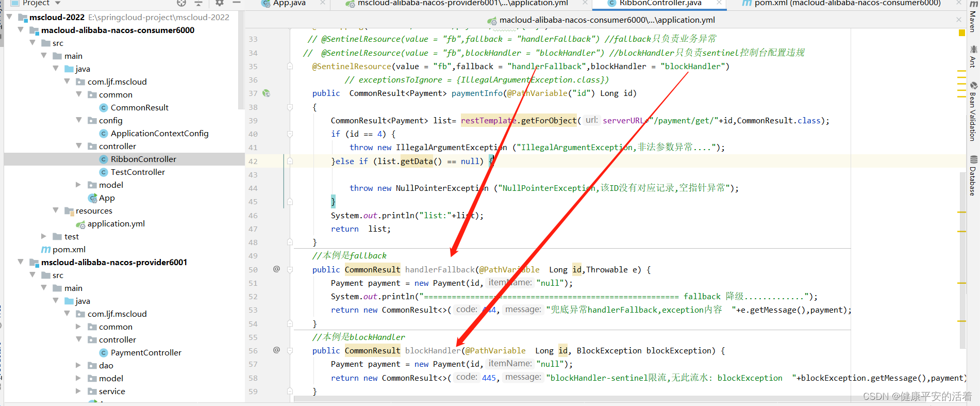Viewport: 980px width, 406px height.
Task: Click the paymentInfo method name
Action: 477,93
